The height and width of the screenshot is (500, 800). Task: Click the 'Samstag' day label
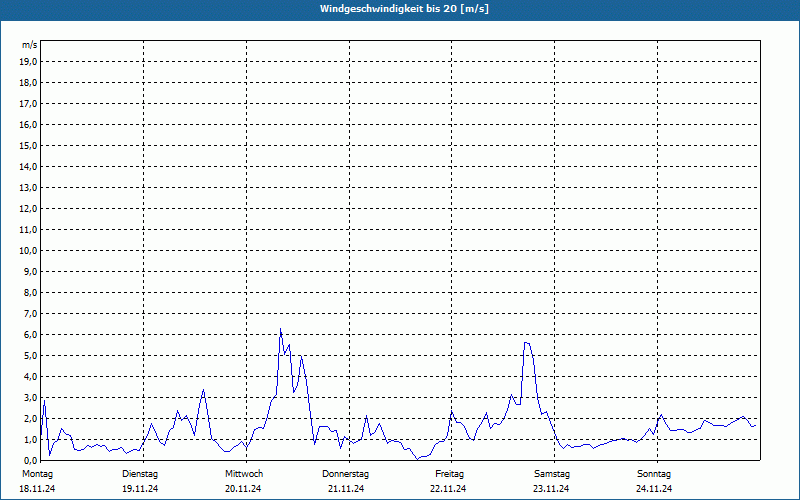tap(552, 473)
